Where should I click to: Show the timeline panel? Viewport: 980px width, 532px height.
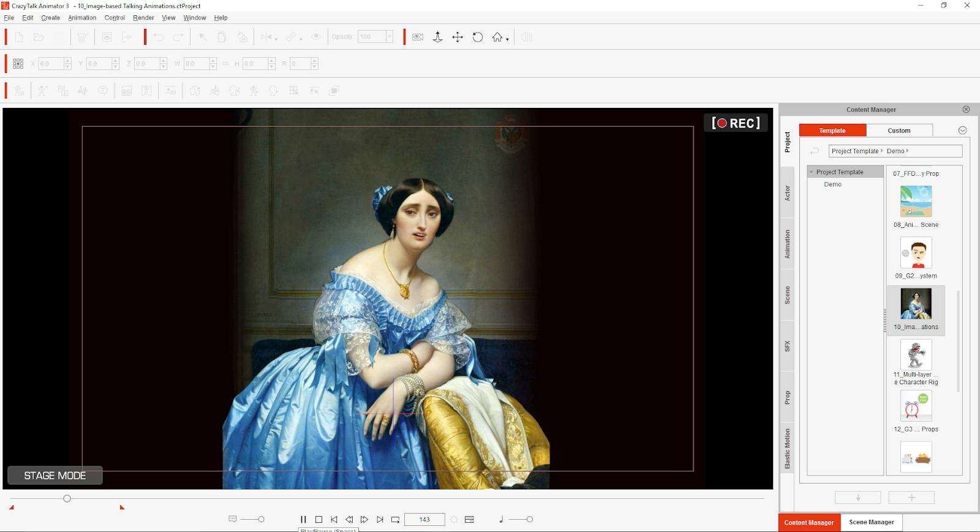[470, 519]
